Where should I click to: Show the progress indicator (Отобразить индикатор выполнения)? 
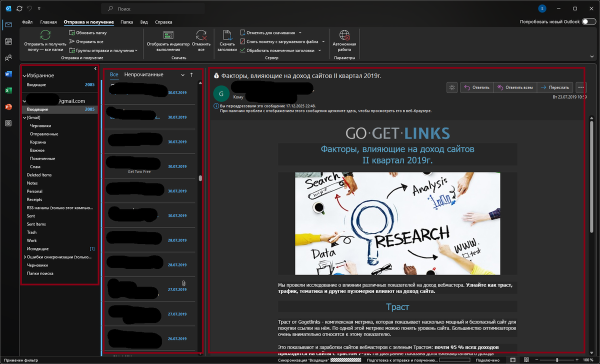click(168, 41)
